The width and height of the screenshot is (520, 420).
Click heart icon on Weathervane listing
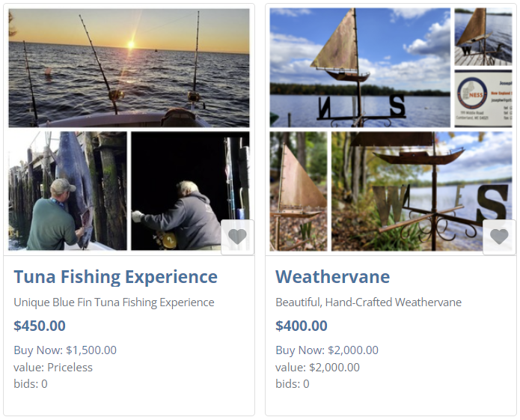click(x=499, y=237)
